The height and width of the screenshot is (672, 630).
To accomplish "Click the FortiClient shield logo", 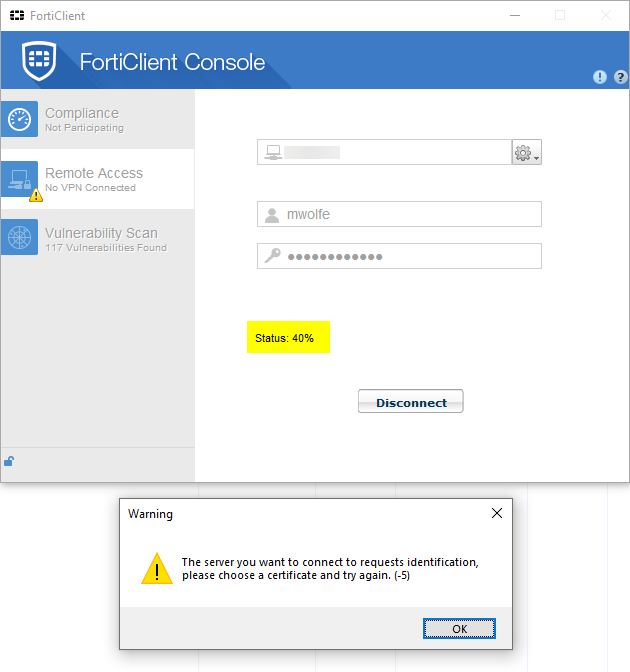I will [39, 61].
